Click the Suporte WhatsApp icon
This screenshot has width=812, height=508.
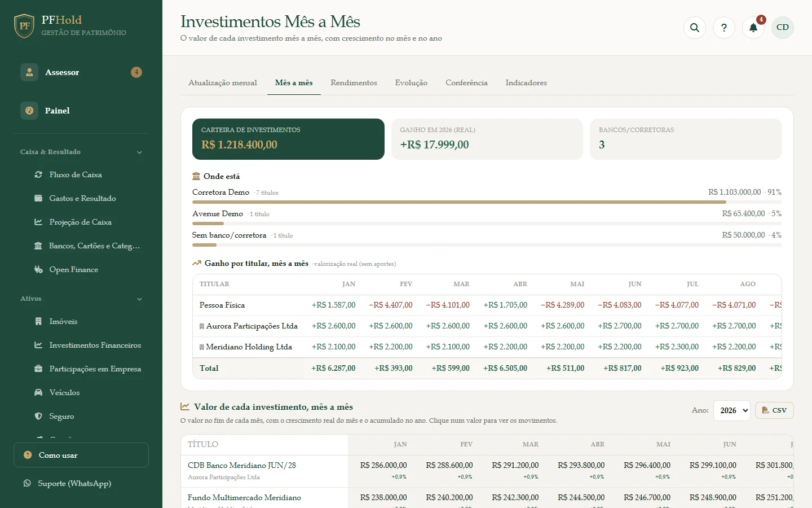pos(27,483)
